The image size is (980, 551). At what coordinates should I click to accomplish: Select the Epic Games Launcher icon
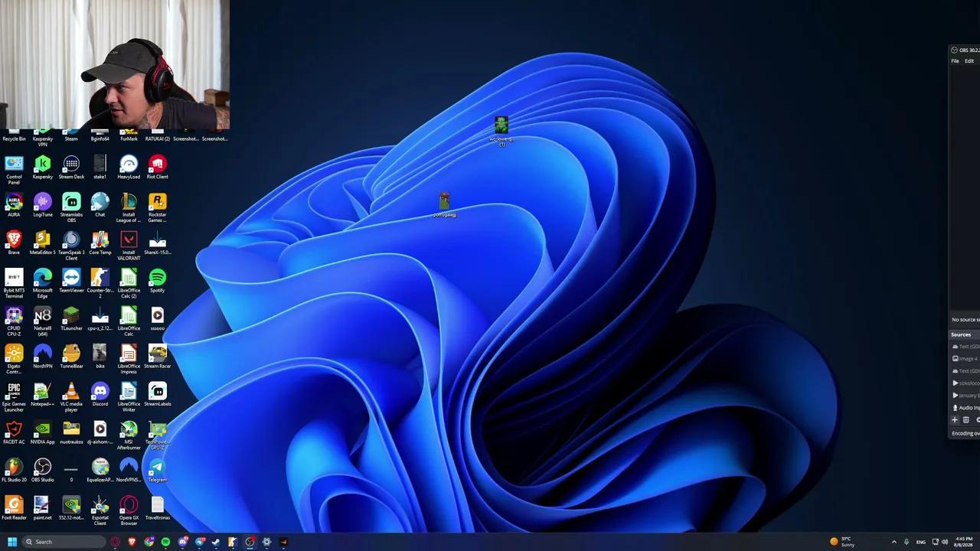click(x=14, y=398)
